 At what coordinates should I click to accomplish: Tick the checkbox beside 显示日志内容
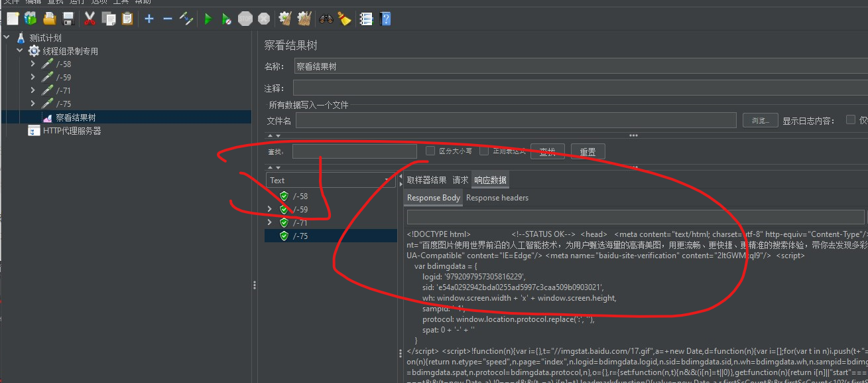click(x=851, y=120)
